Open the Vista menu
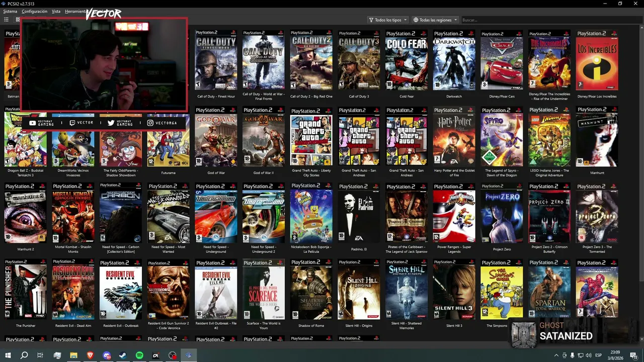 (56, 11)
